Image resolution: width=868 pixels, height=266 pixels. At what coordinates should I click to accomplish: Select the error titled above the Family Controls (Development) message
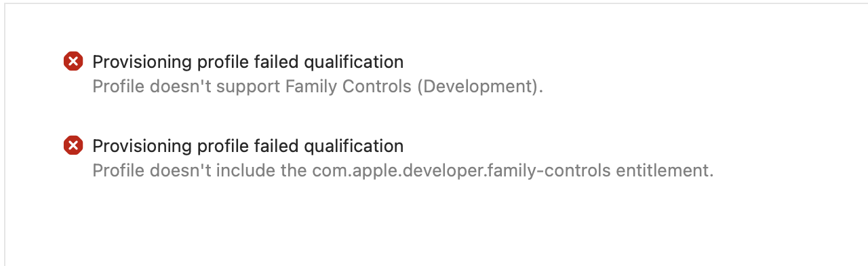click(x=248, y=62)
